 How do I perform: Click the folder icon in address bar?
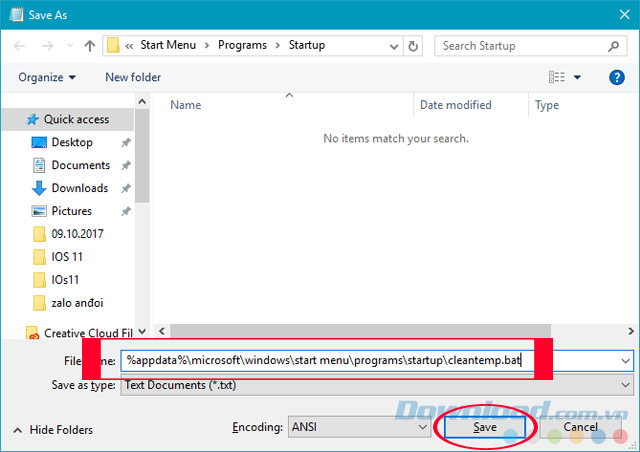click(x=113, y=45)
